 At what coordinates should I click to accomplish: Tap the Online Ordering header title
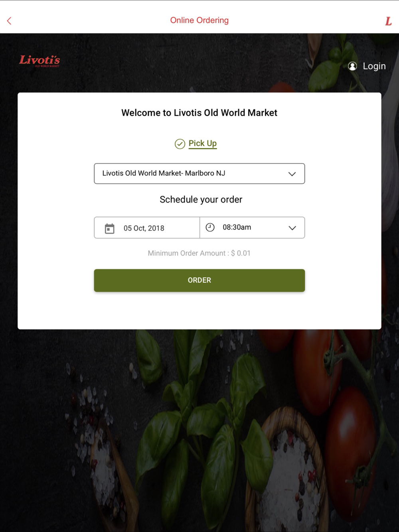click(x=199, y=20)
